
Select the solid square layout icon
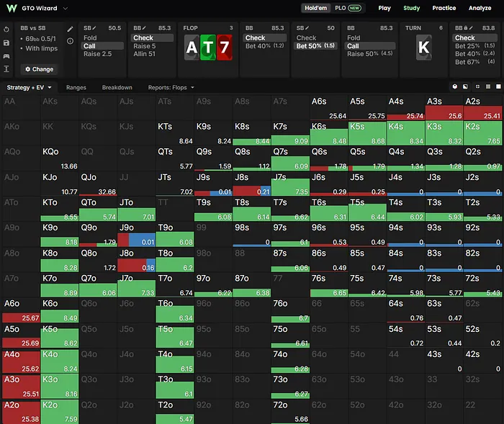498,86
